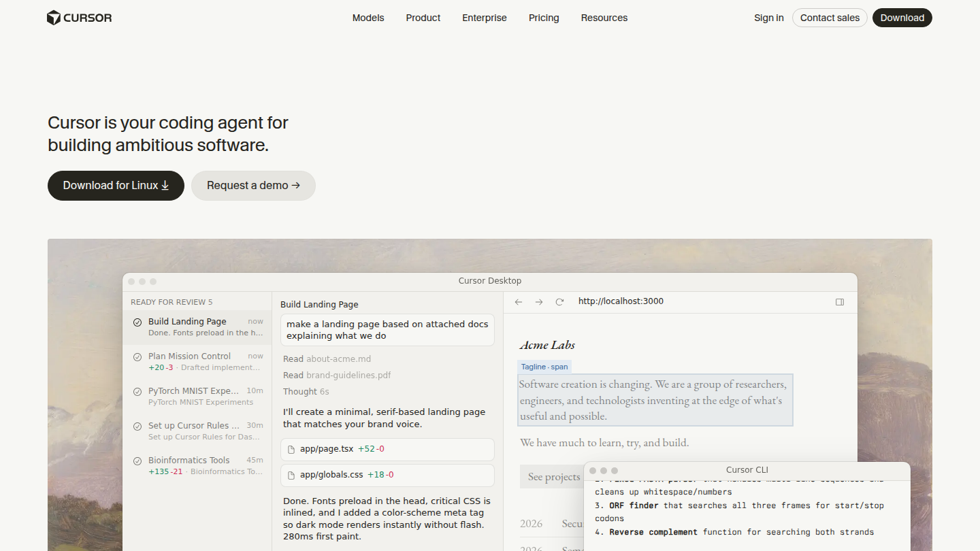Click the +135 -21 diff count under Bioinformatics Tools
The width and height of the screenshot is (980, 551).
(x=165, y=472)
